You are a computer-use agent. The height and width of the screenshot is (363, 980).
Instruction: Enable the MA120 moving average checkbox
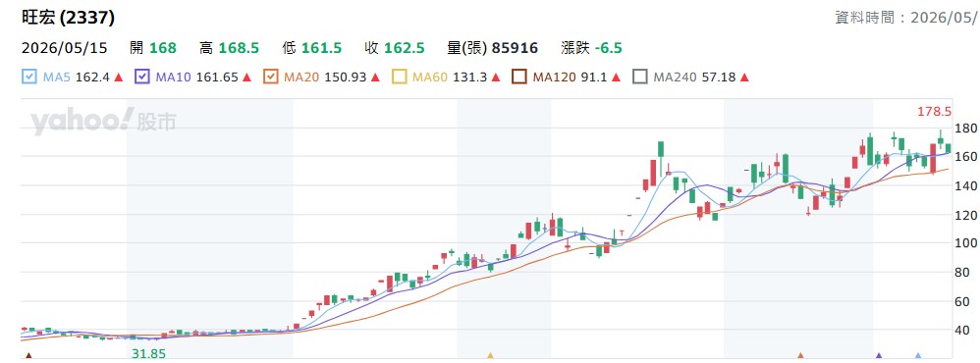[518, 78]
